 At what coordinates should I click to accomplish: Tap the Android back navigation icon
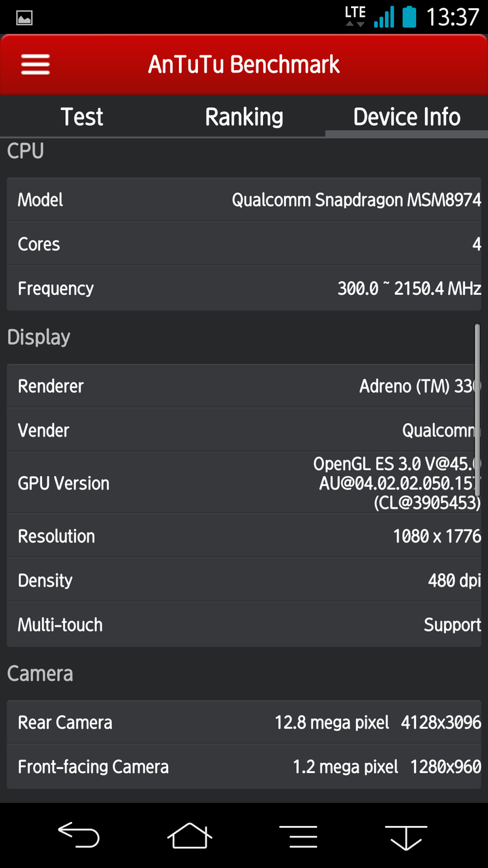coord(79,835)
